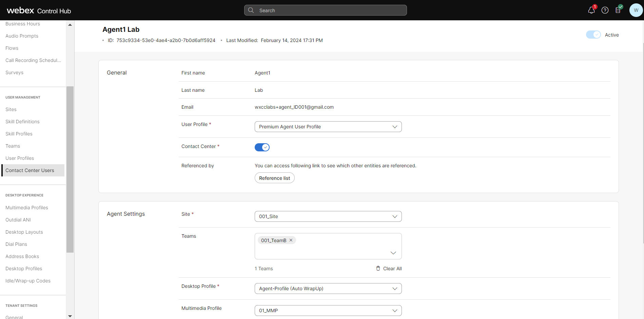The height and width of the screenshot is (319, 644).
Task: Open Multimedia Profiles in sidebar
Action: [27, 208]
